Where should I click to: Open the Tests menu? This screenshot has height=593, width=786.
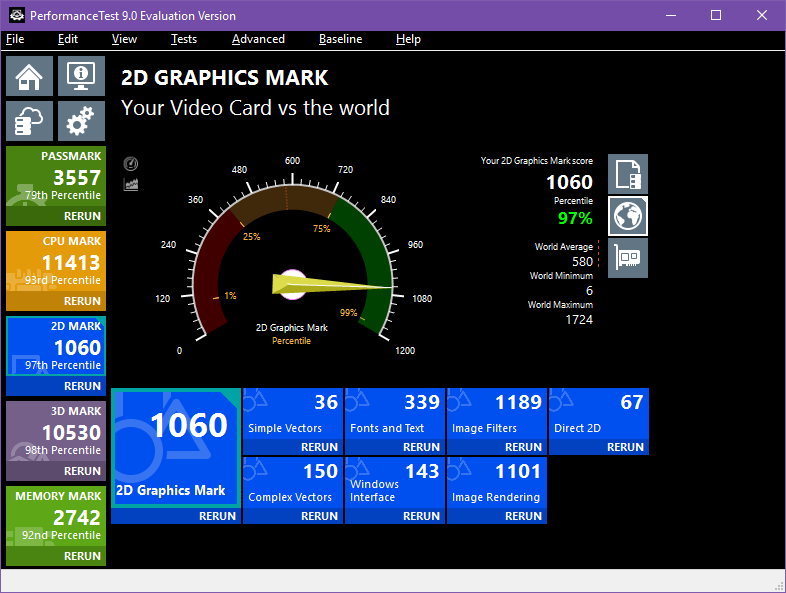[184, 39]
